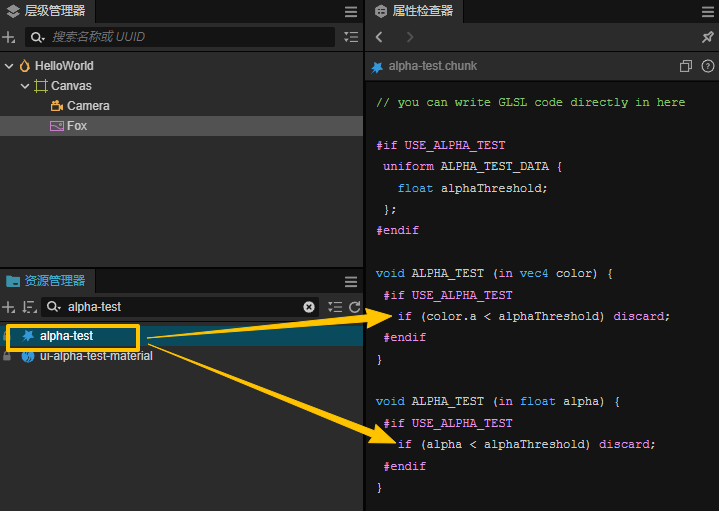Click 'uniform ALPHA_TEST_DATA {' code line
The width and height of the screenshot is (719, 511).
472,166
